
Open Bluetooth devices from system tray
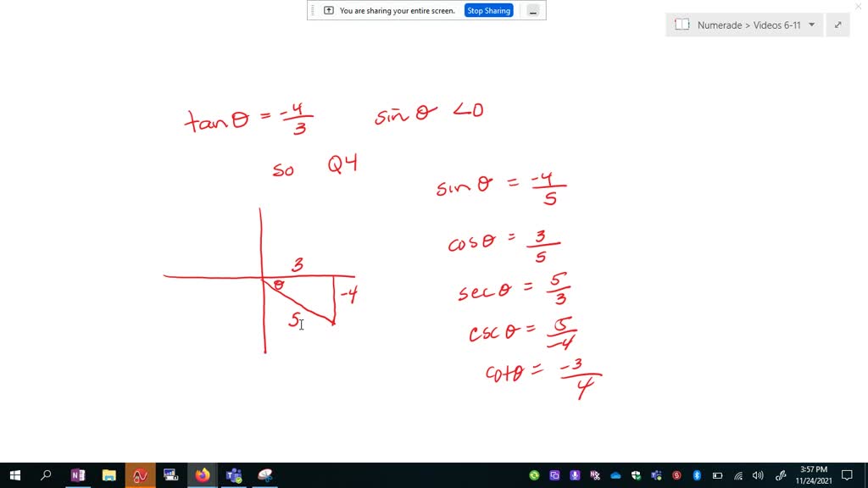pos(697,475)
